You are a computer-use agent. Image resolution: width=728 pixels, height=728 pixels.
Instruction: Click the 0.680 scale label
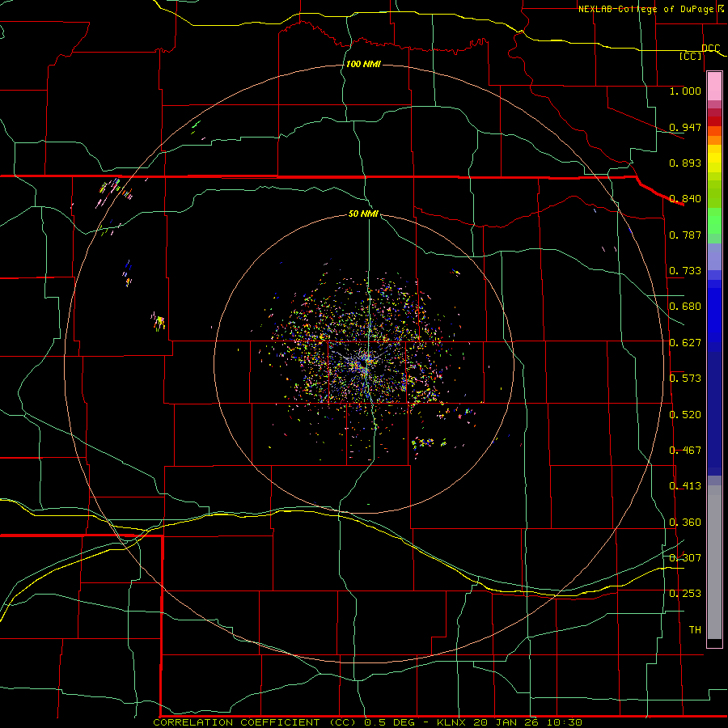[x=685, y=307]
